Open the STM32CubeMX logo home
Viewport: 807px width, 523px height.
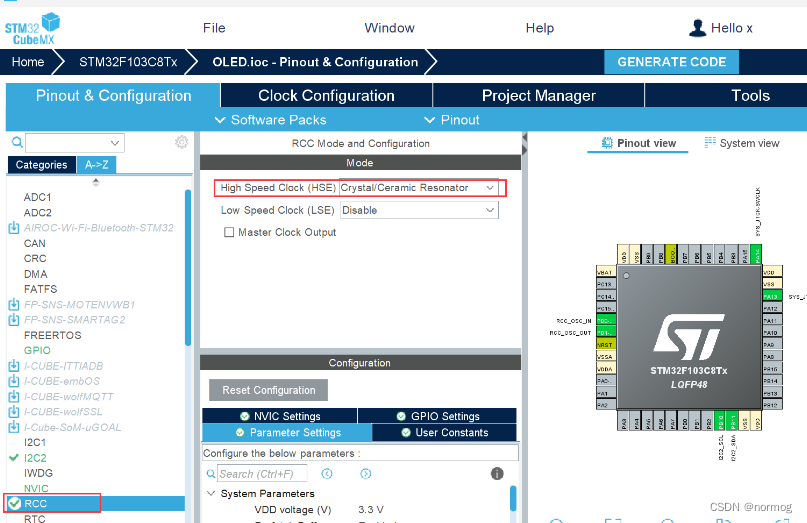click(32, 28)
